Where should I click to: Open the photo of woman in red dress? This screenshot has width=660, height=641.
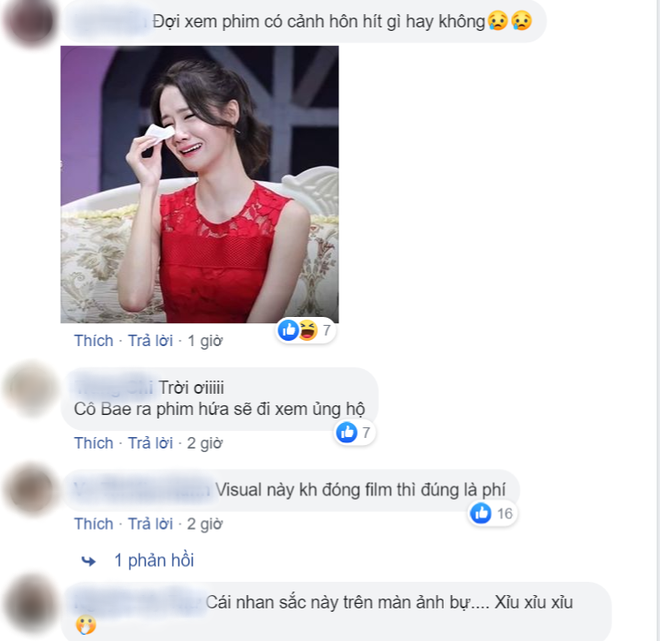(200, 184)
